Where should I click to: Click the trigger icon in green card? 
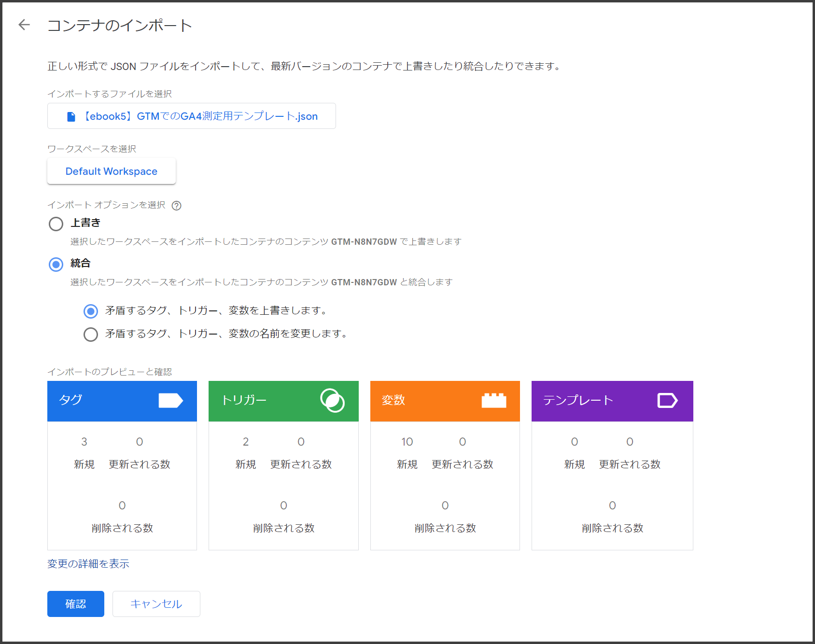coord(332,401)
